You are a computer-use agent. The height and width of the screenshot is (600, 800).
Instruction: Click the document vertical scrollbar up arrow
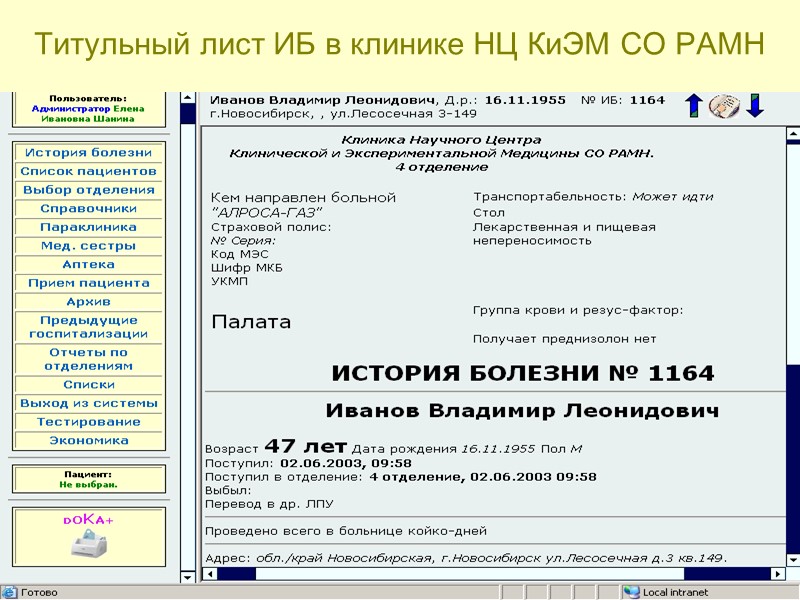[793, 134]
